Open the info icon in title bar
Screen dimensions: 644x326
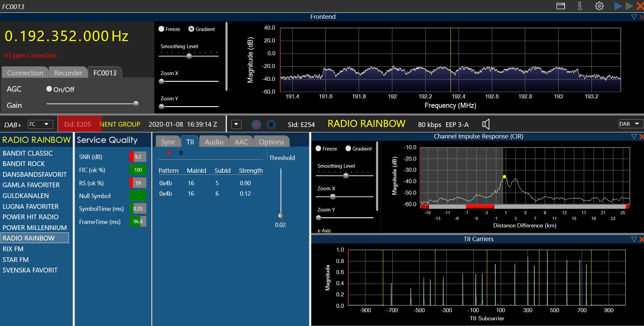(x=580, y=6)
